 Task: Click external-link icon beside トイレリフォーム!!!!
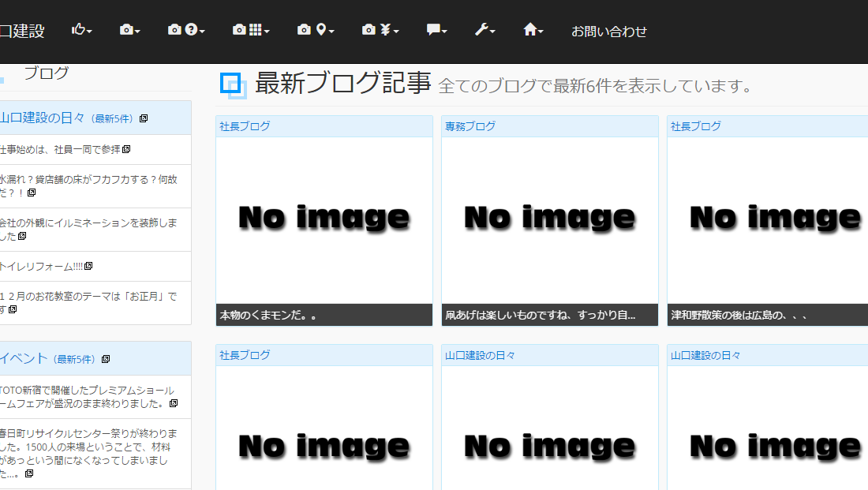tap(89, 266)
